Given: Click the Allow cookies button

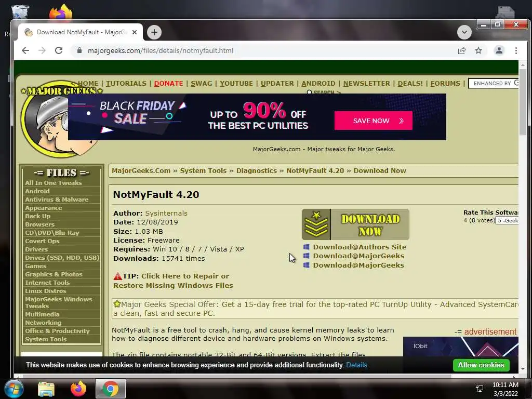Looking at the screenshot, I should click(481, 365).
